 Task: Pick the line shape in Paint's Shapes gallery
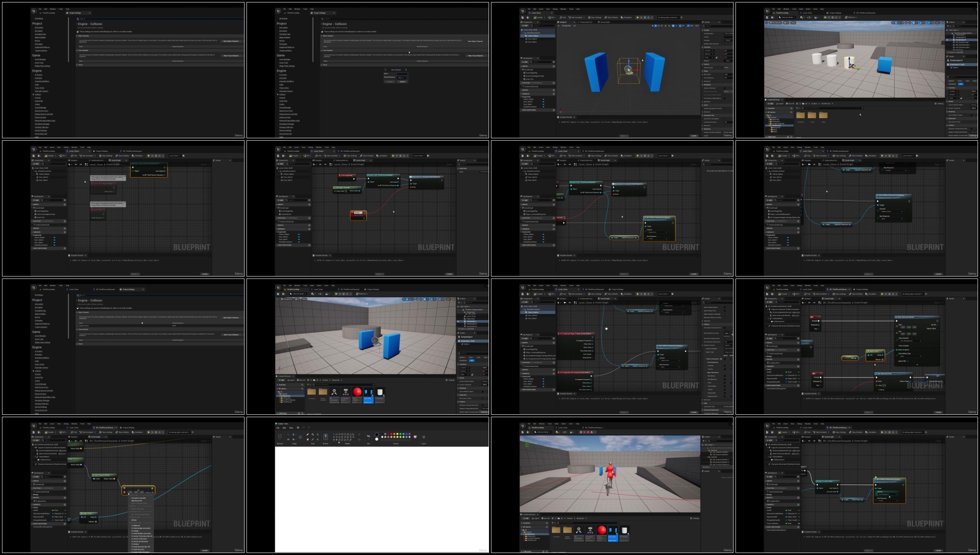coord(334,434)
